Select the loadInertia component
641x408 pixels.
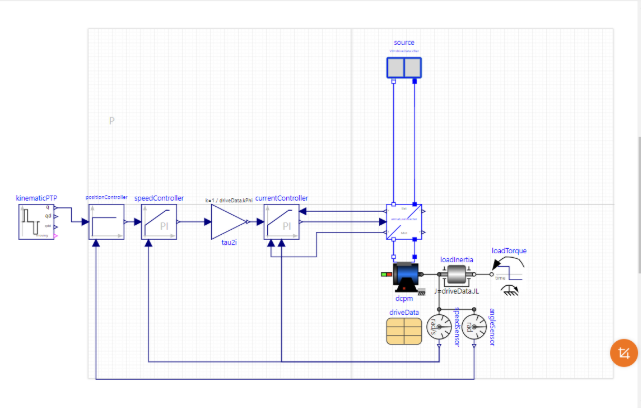tap(457, 275)
